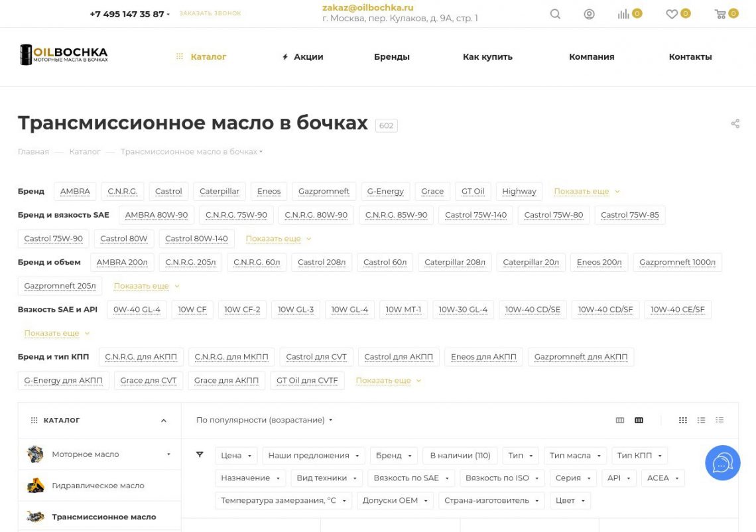This screenshot has height=532, width=756.
Task: Switch products to grid view layout
Action: (682, 420)
